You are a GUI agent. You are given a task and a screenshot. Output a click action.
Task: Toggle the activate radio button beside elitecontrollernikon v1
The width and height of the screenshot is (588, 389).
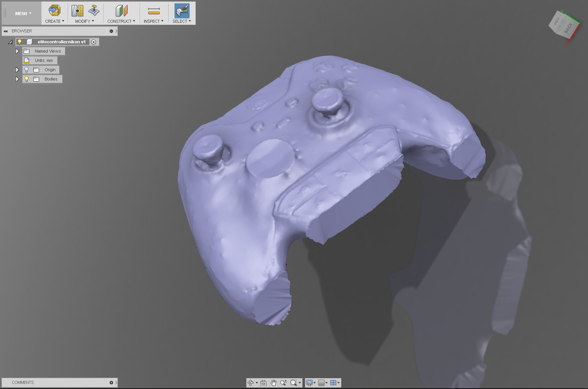coord(93,42)
